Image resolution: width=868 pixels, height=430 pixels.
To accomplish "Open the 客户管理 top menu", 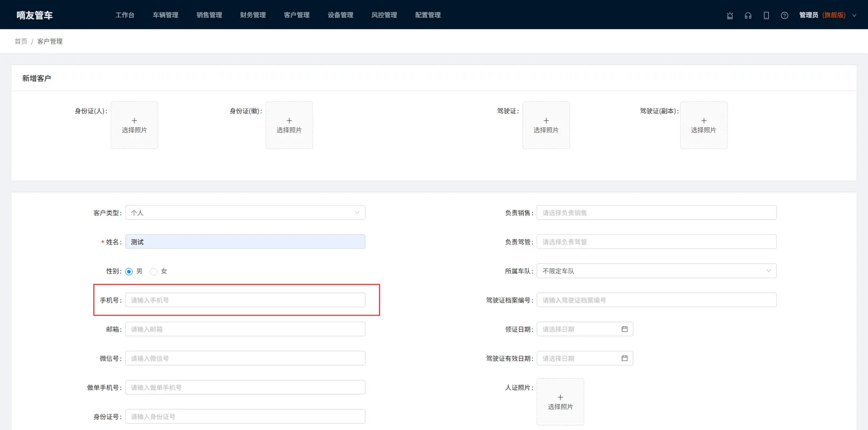I will coord(297,15).
